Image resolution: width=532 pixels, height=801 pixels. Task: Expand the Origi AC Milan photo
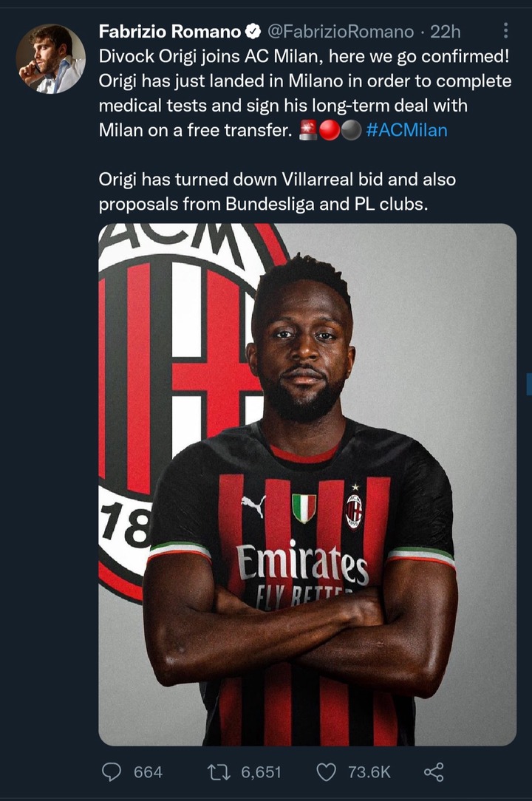(307, 484)
